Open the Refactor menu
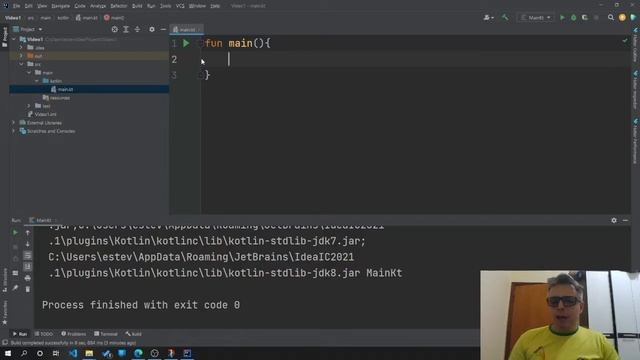The height and width of the screenshot is (360, 640). pyautogui.click(x=119, y=6)
